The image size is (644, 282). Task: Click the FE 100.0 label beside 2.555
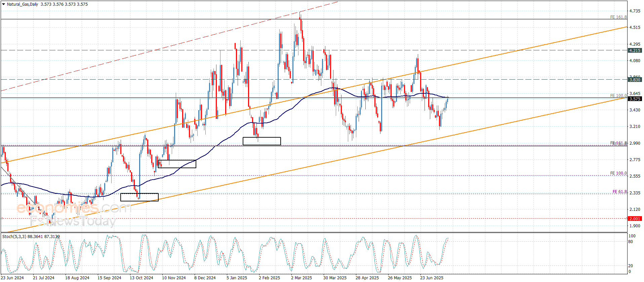click(618, 173)
